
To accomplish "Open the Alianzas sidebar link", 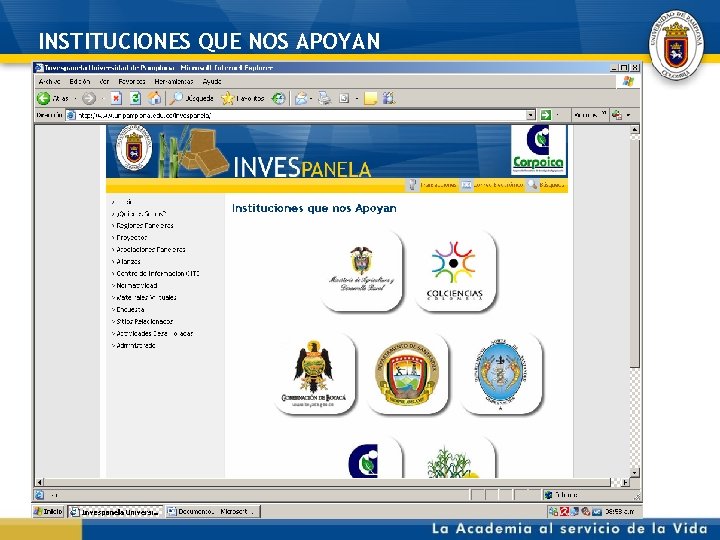I will [128, 261].
